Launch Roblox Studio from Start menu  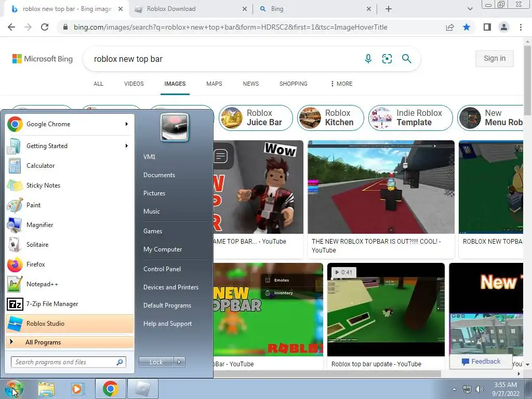pos(70,323)
